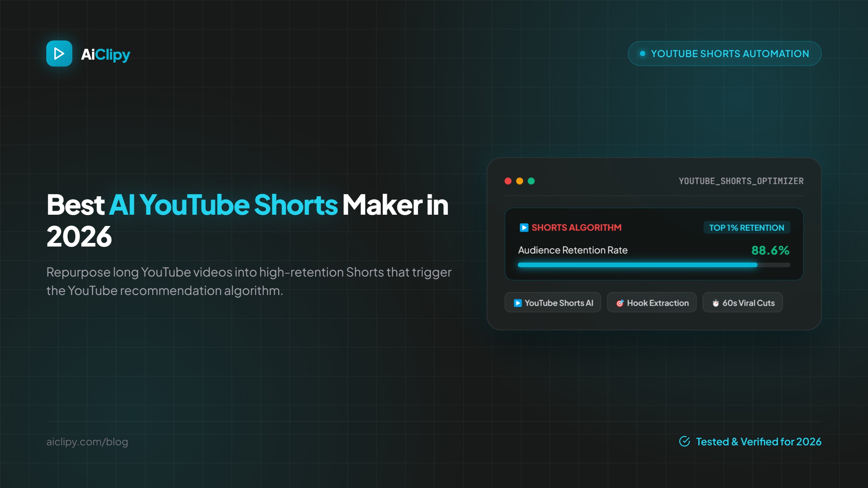The image size is (868, 488).
Task: Click the 88.6% retention value
Action: 770,250
